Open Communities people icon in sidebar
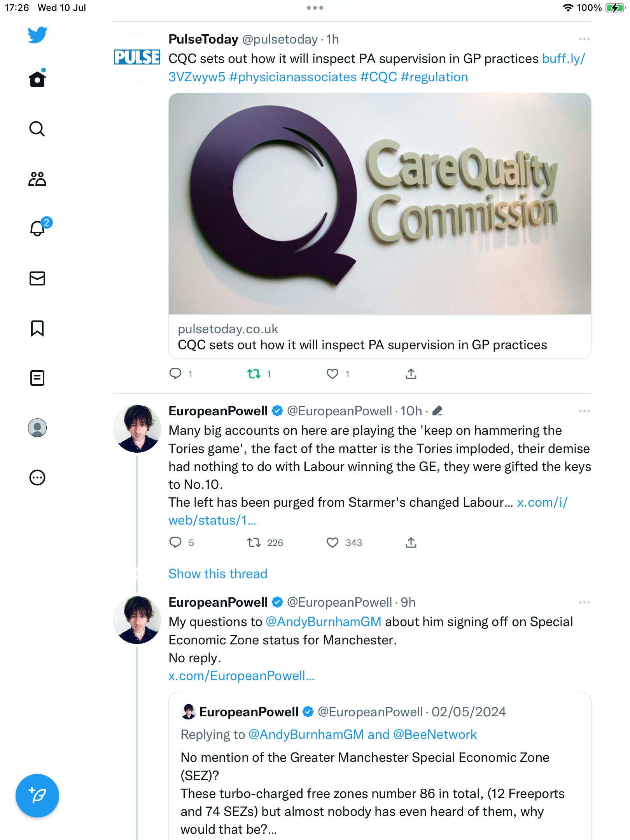 [x=37, y=179]
